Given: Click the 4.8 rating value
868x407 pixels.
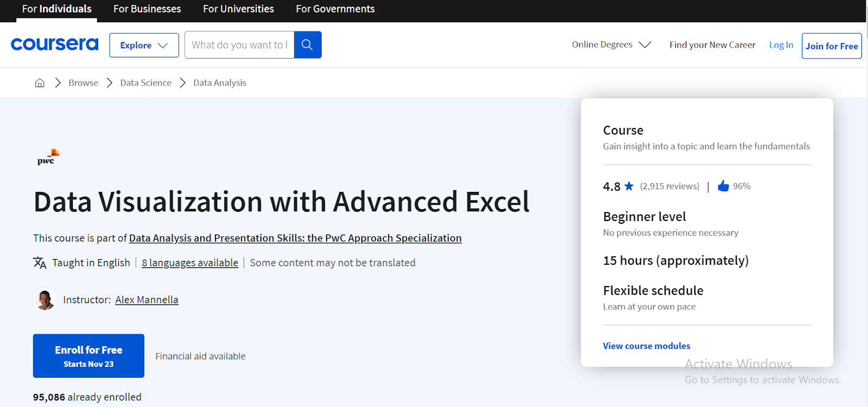Looking at the screenshot, I should point(611,186).
